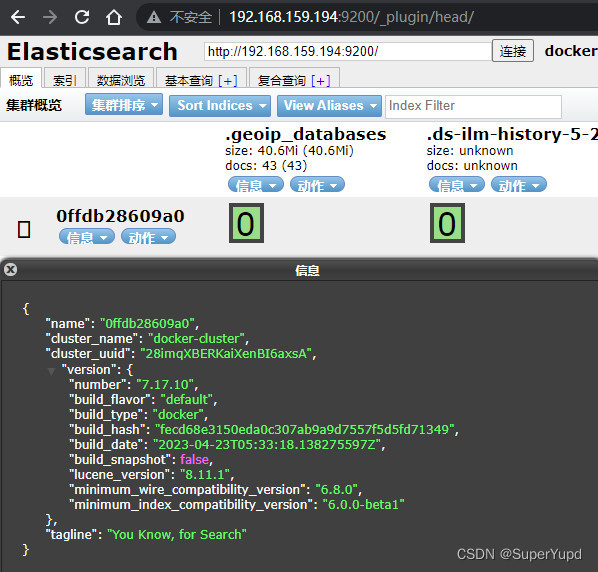
Task: Open 动作 dropdown under .ds-ilm-history index
Action: pyautogui.click(x=519, y=185)
